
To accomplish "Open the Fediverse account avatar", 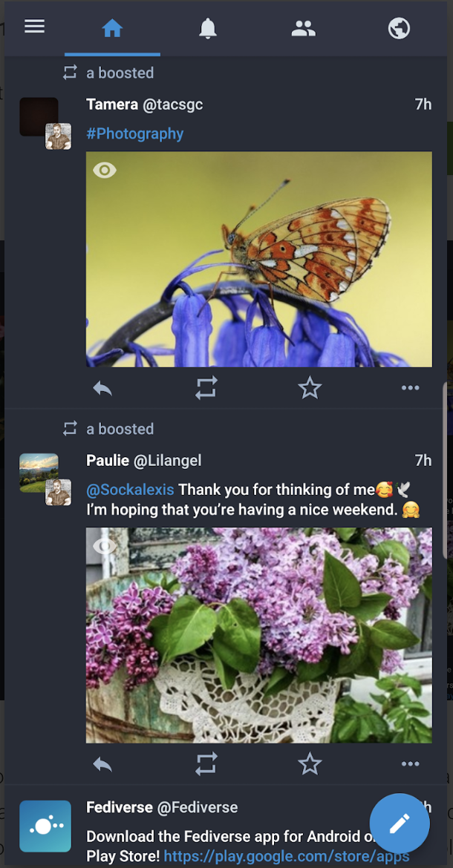I will tap(45, 826).
